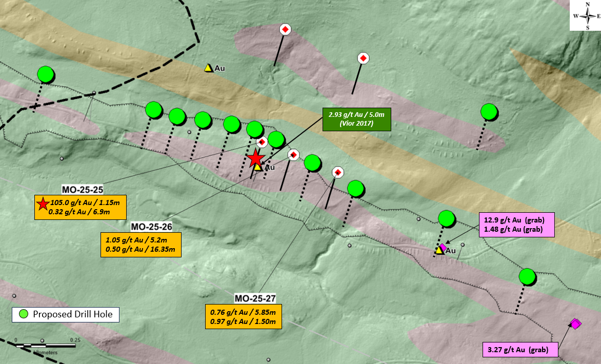This screenshot has width=601, height=364.
Task: Click the green Vior 2017 result label
Action: point(356,119)
